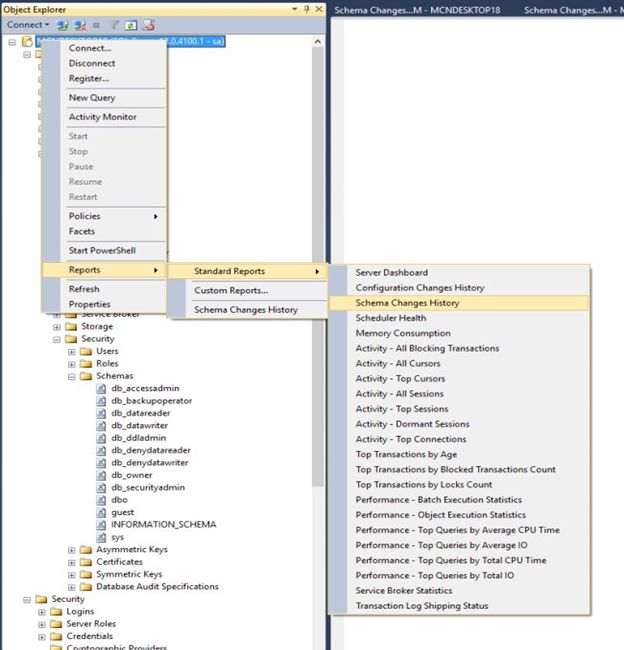Open Top Transactions by Locks Count report
This screenshot has width=624, height=650.
coord(459,485)
